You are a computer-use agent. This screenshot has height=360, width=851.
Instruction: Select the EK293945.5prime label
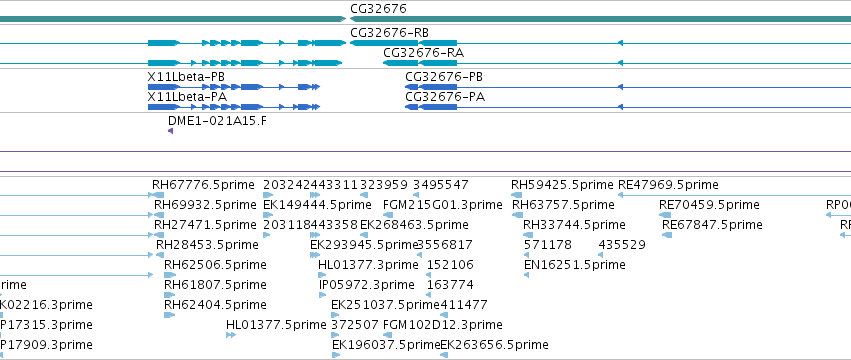click(364, 245)
